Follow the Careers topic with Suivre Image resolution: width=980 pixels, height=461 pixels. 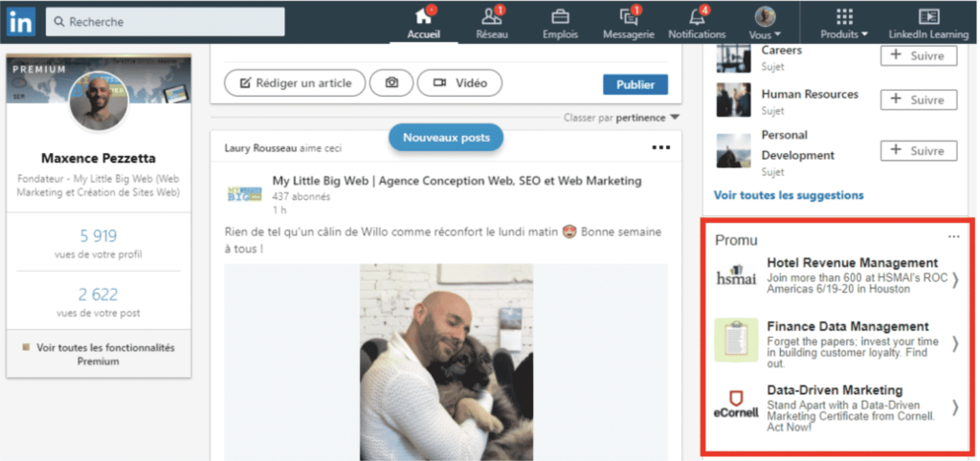pyautogui.click(x=919, y=55)
